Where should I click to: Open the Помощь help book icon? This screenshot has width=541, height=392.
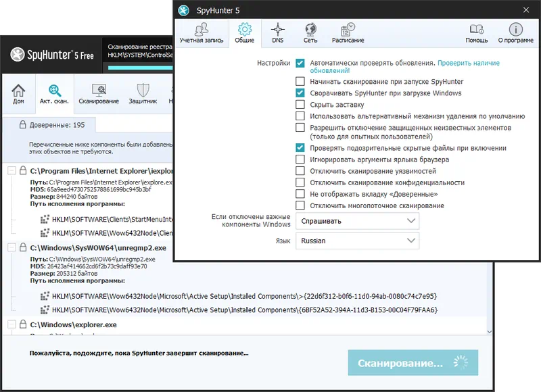pyautogui.click(x=477, y=33)
